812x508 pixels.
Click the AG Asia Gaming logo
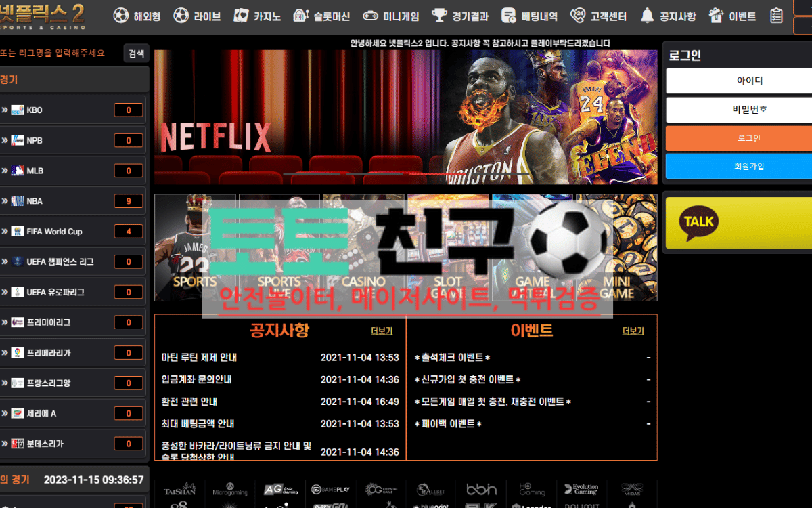pyautogui.click(x=280, y=489)
